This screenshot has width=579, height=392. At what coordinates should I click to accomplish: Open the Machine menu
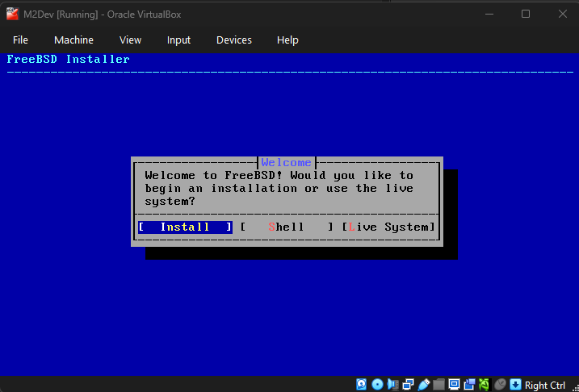(73, 40)
